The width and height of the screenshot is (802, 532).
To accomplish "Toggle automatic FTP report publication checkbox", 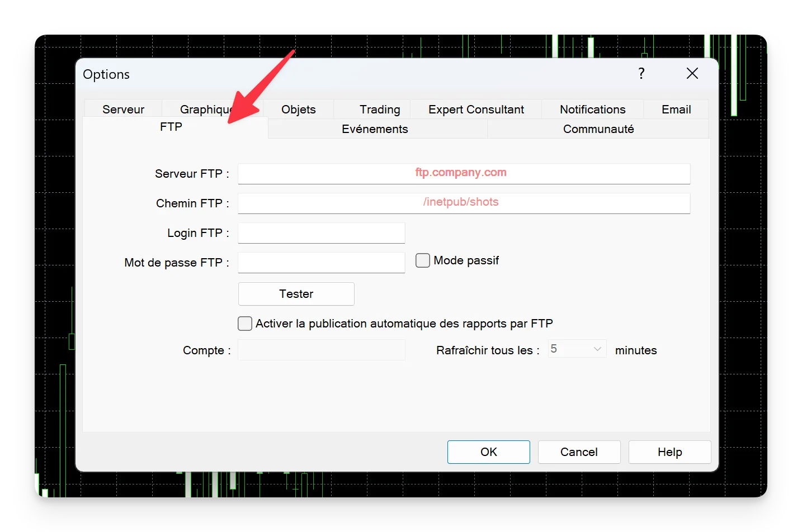I will (x=245, y=324).
